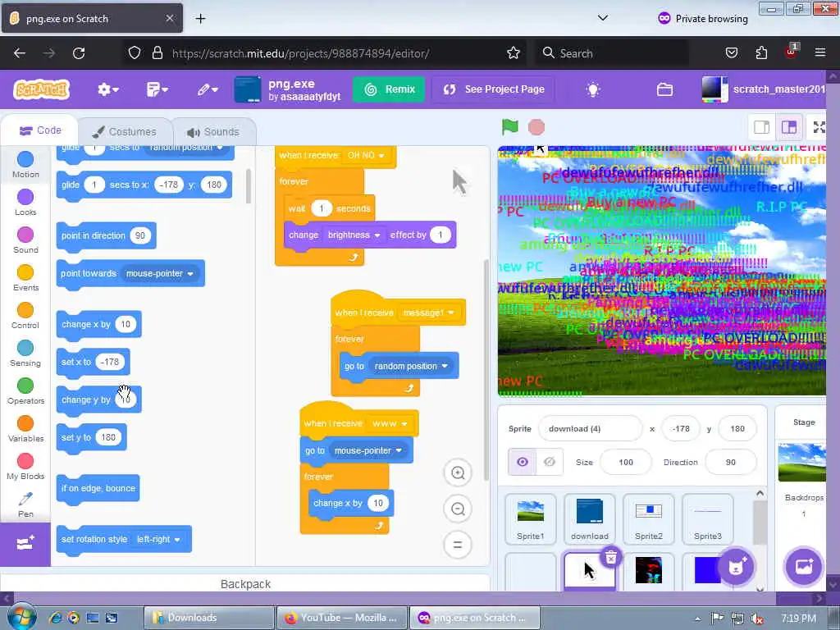
Task: Bookmark this page with star icon
Action: click(514, 53)
